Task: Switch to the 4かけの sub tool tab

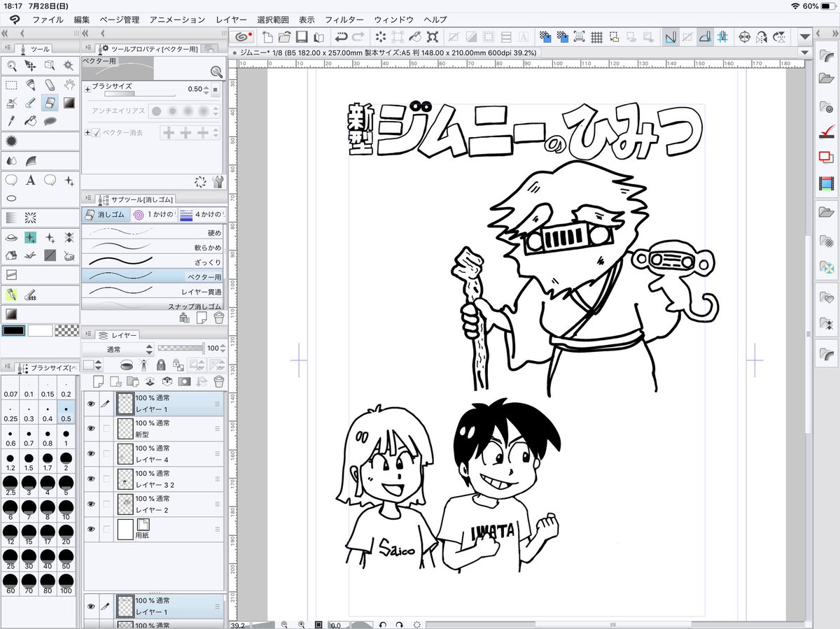Action: click(x=201, y=214)
